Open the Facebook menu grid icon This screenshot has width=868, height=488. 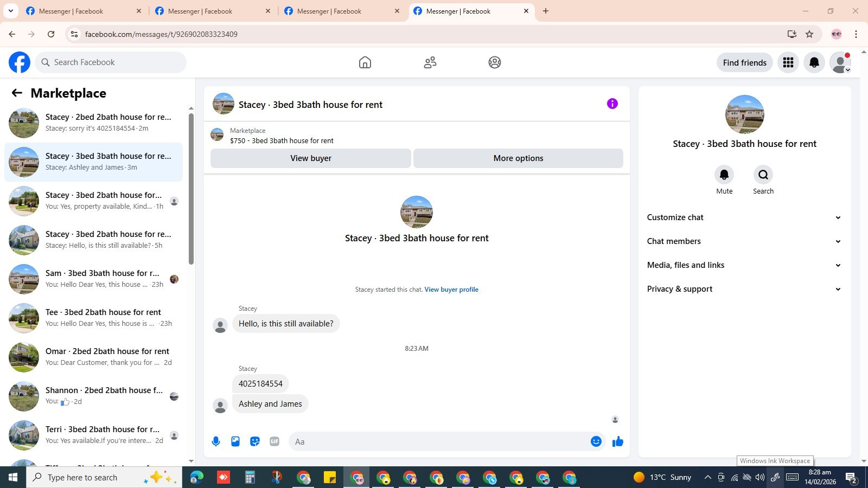pos(788,62)
